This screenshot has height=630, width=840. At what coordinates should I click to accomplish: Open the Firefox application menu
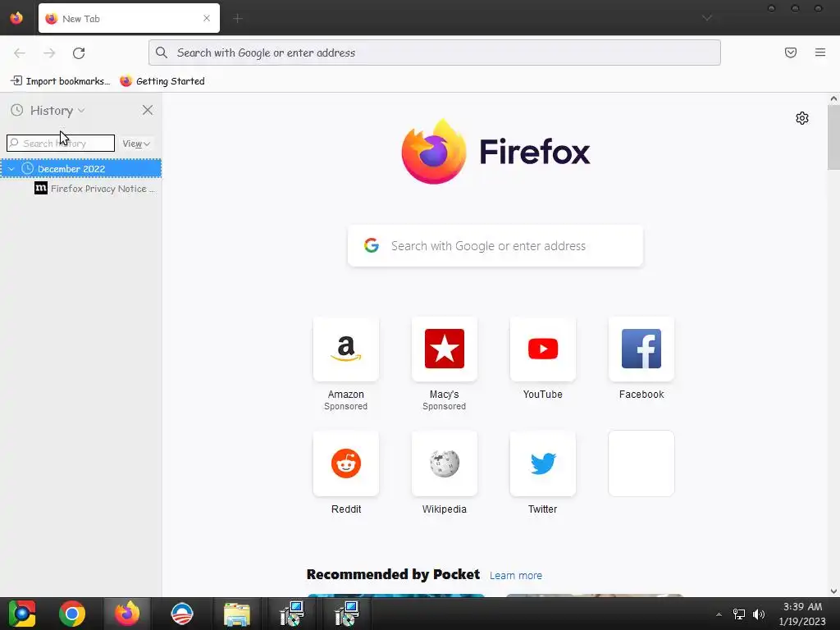coord(820,52)
